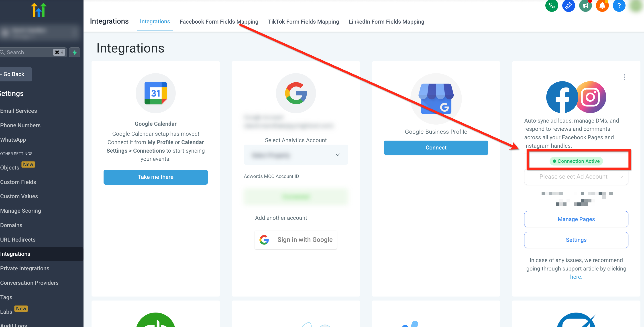Viewport: 644px width, 327px height.
Task: Click the blue help question mark icon
Action: pos(619,6)
